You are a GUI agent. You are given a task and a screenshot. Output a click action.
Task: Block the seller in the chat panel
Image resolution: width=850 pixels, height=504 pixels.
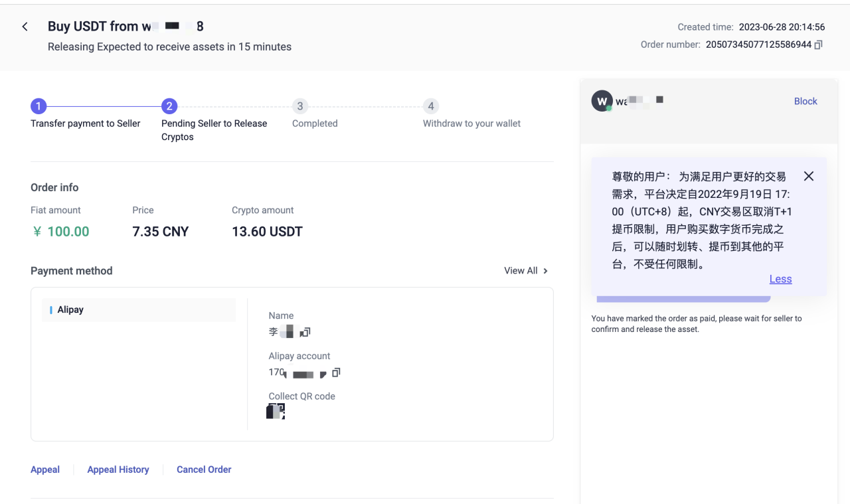click(805, 102)
